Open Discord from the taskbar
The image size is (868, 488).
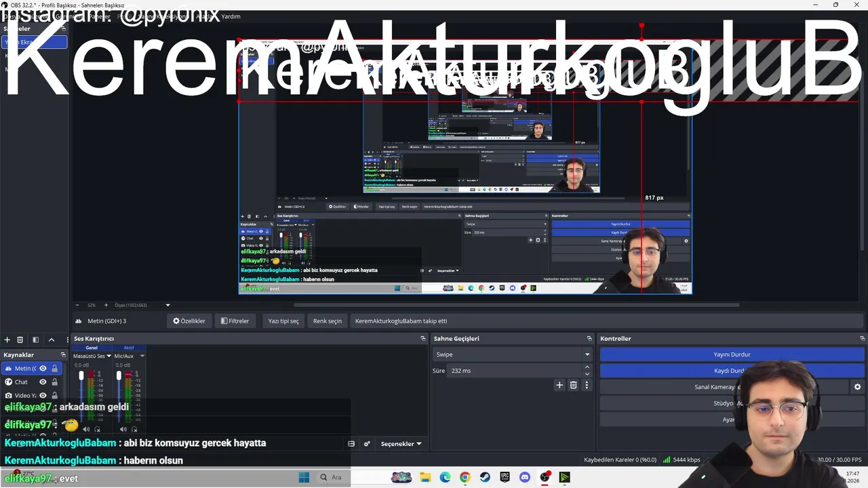coord(524,477)
